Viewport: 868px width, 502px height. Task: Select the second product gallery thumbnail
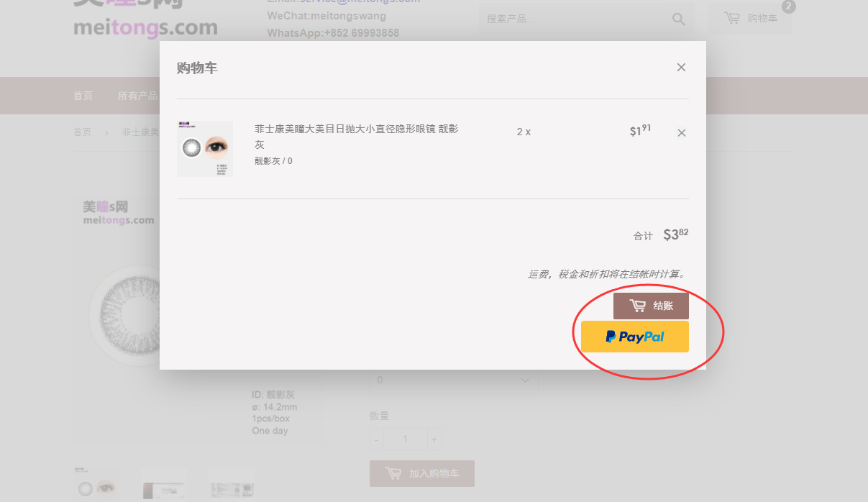click(x=164, y=483)
